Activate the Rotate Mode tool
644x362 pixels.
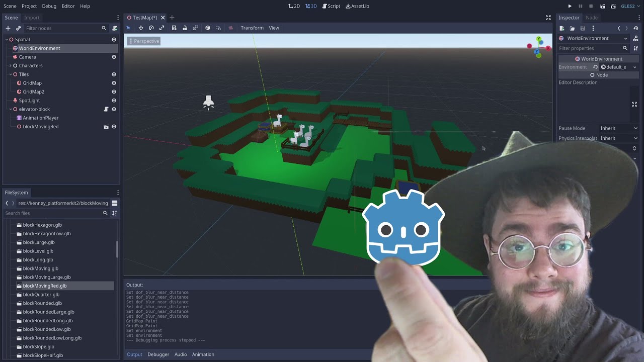coord(151,28)
